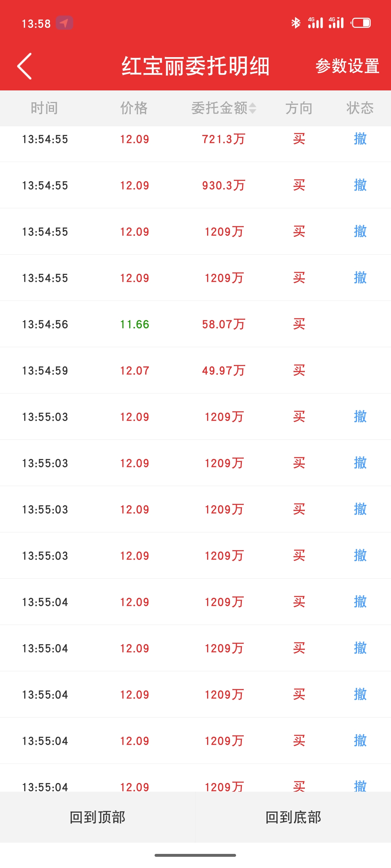The height and width of the screenshot is (868, 391).
Task: Jump to bottom with 回到底部
Action: point(293,817)
